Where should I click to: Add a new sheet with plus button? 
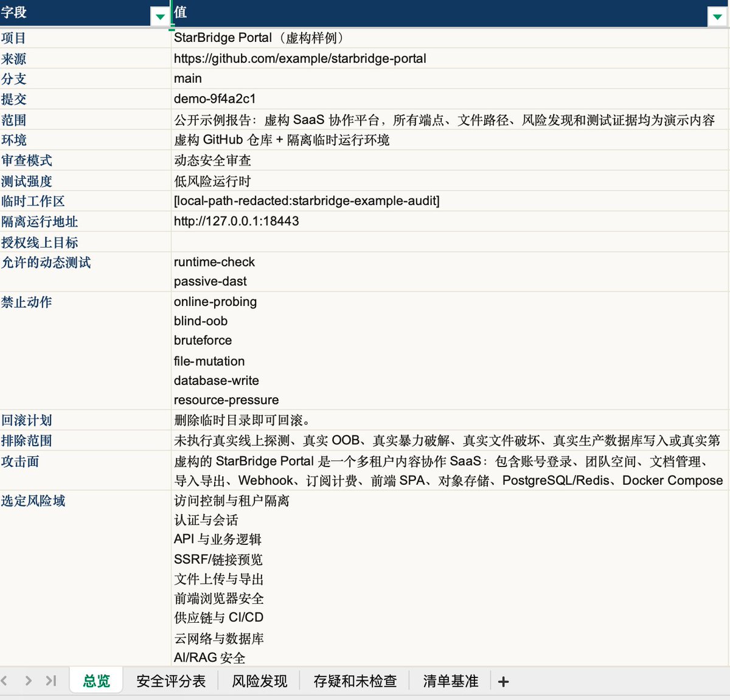click(503, 682)
